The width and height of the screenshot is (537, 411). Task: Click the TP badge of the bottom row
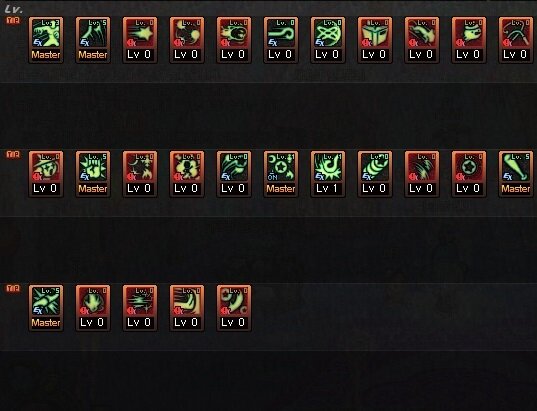pyautogui.click(x=13, y=288)
